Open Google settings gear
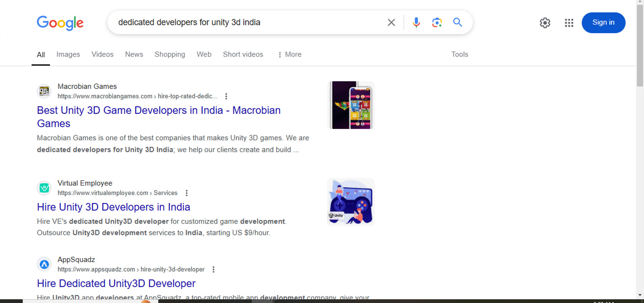The image size is (644, 303). (x=545, y=23)
